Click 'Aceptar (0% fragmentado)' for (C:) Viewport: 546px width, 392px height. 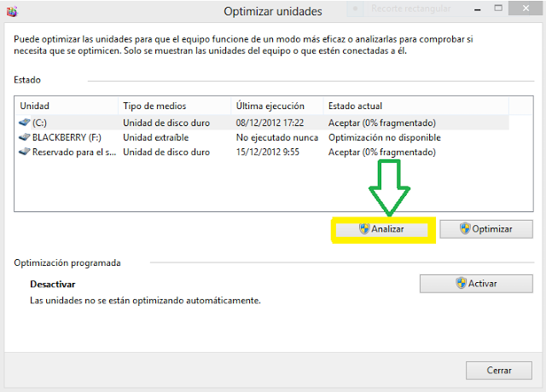[382, 123]
